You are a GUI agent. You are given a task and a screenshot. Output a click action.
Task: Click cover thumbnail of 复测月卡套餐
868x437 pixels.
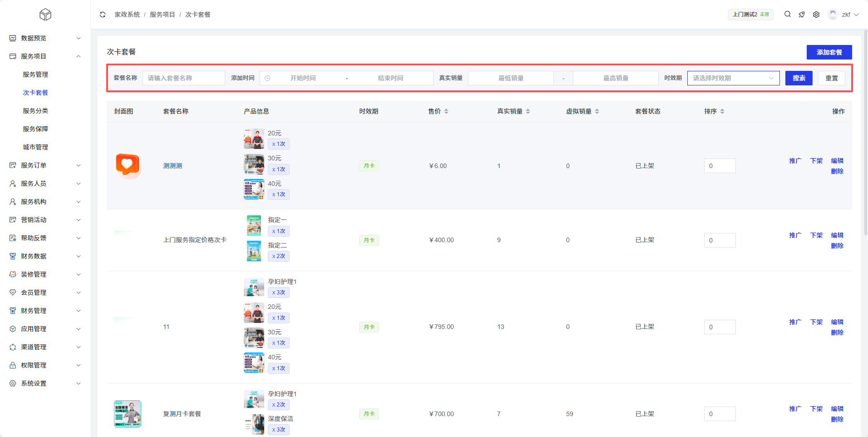[x=128, y=414]
